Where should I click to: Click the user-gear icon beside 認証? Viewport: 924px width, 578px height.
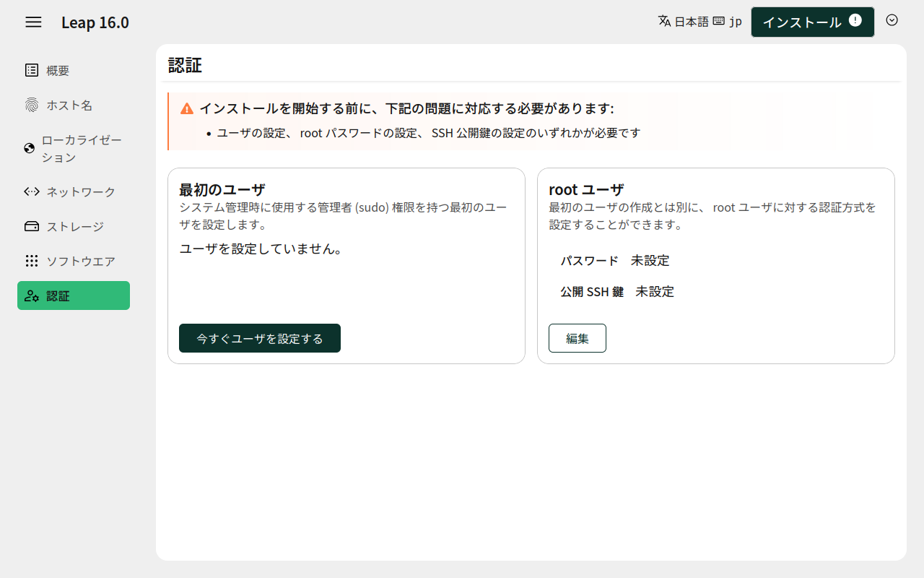[x=32, y=296]
